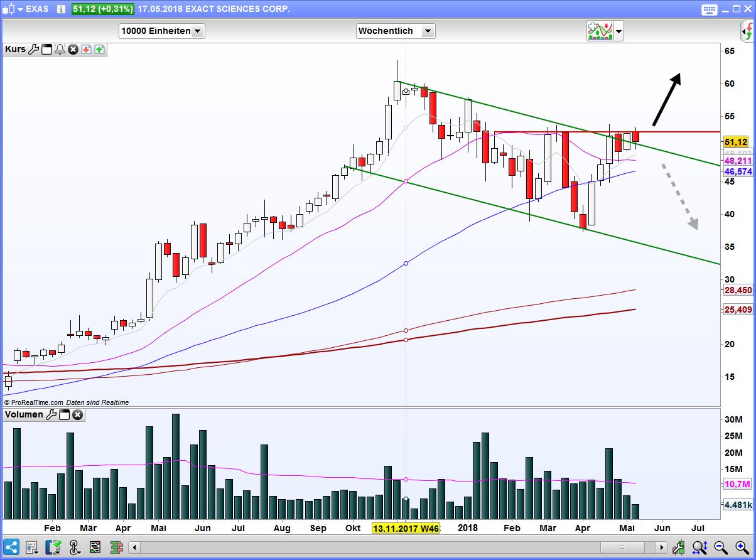The image size is (756, 560).
Task: Toggle Volumen panel window maximize icon
Action: point(64,414)
